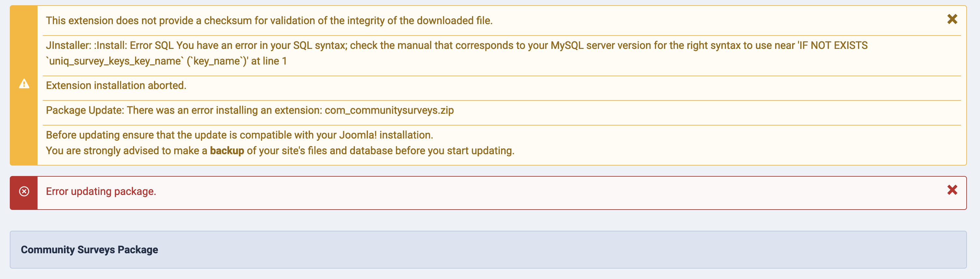980x279 pixels.
Task: Click the warning triangle icon
Action: point(24,84)
